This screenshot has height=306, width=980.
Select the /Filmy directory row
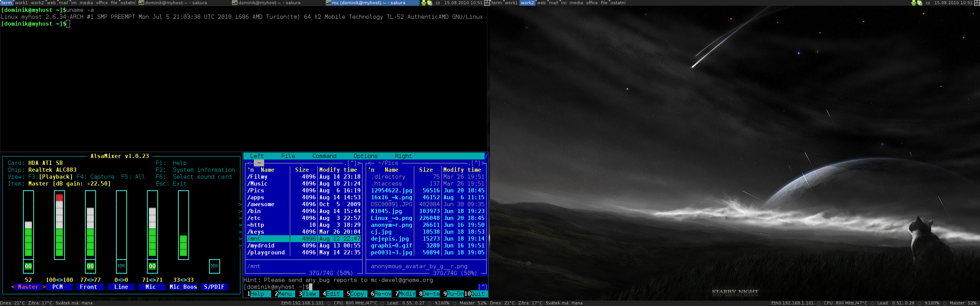click(x=304, y=177)
